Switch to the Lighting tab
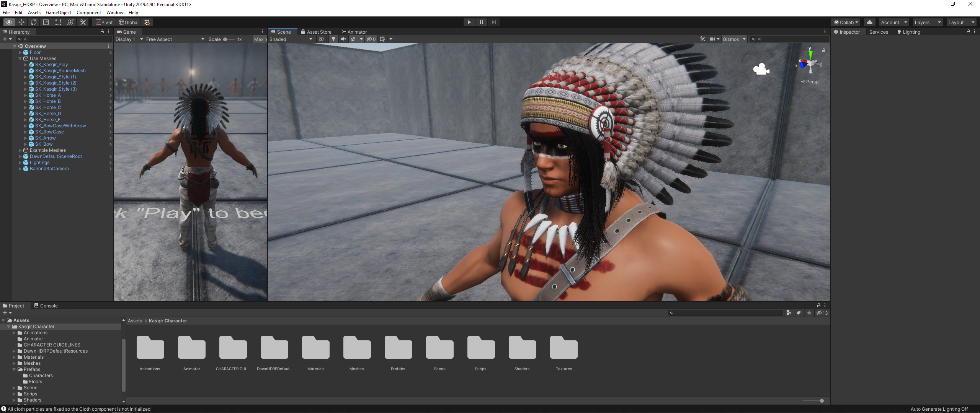Image resolution: width=980 pixels, height=413 pixels. tap(908, 32)
